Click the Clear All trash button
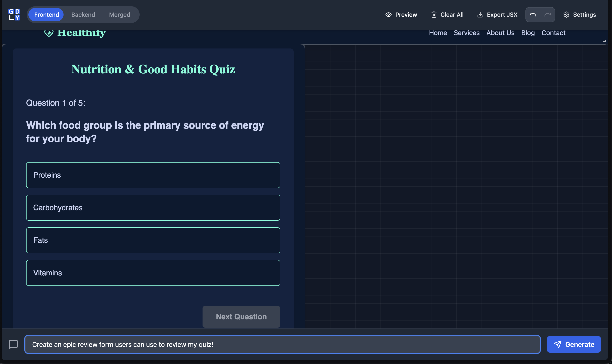 pyautogui.click(x=447, y=15)
